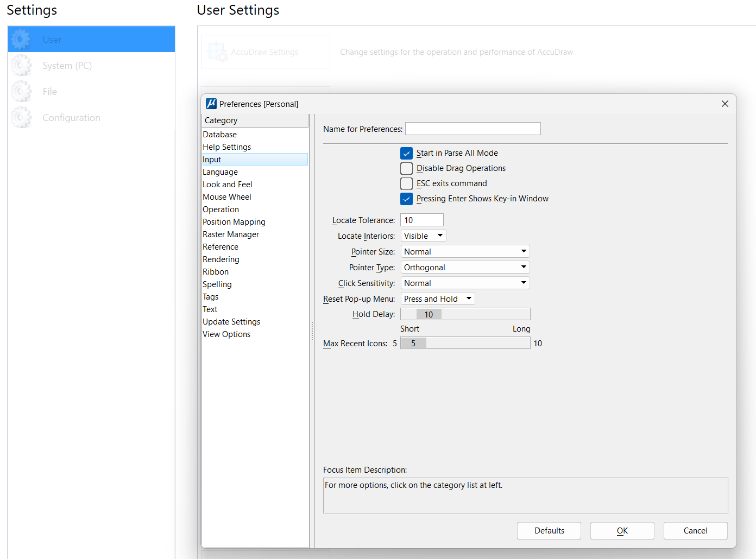The image size is (756, 559).
Task: Click the User gear icon in Settings
Action: point(21,40)
